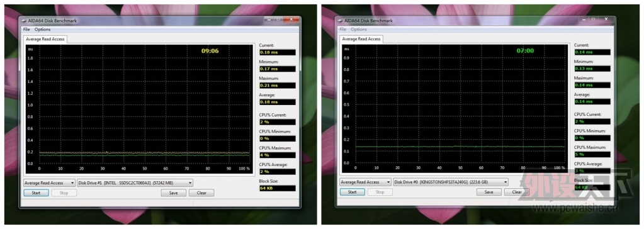Click Start button in Intel drive window

[x=36, y=193]
